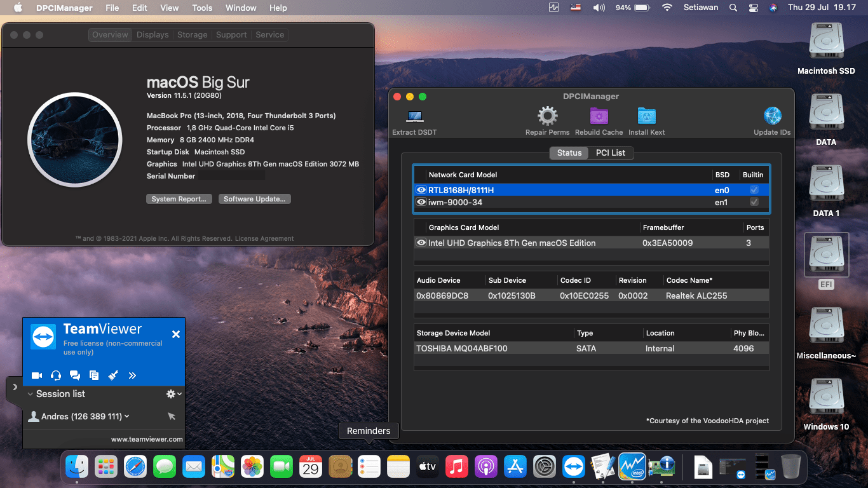Switch to PCI List tab
Screen dimensions: 868x488
[x=611, y=152]
